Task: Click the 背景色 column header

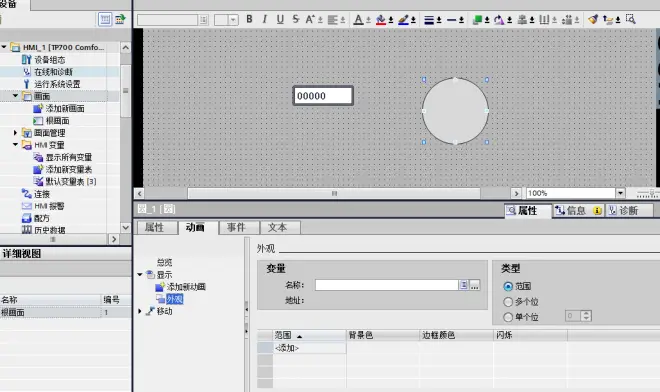Action: (382, 335)
